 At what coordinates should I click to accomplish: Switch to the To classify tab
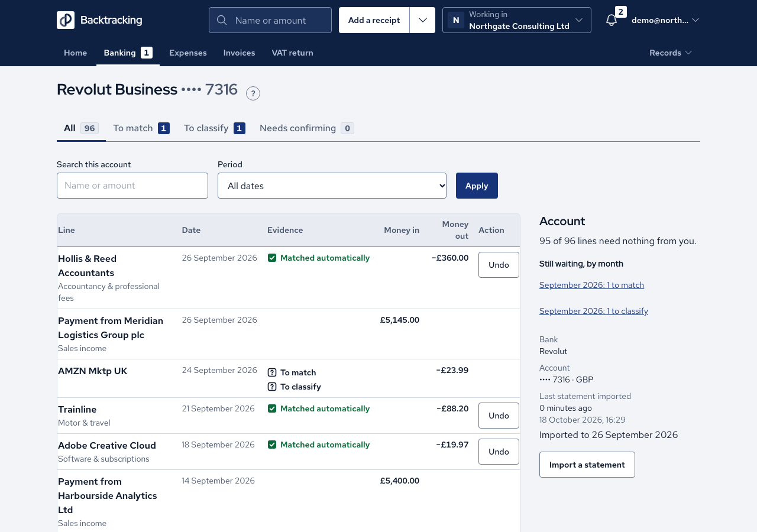(215, 128)
